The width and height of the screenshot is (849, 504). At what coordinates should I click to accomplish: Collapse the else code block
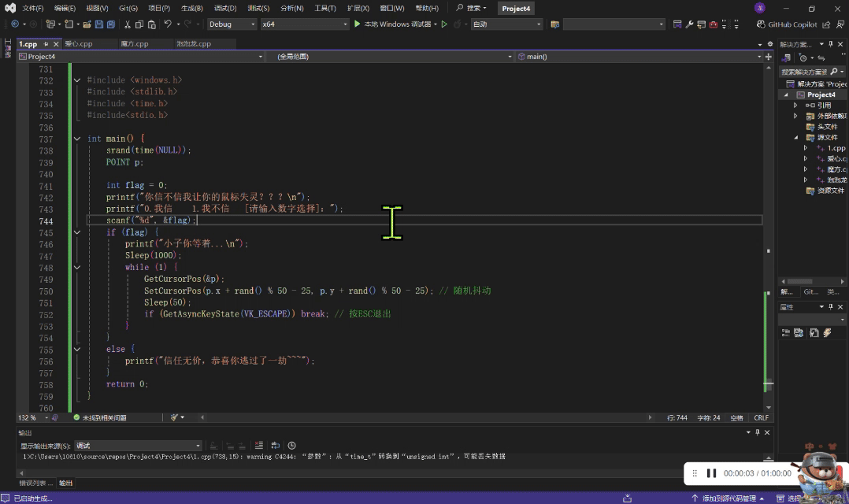click(x=77, y=349)
